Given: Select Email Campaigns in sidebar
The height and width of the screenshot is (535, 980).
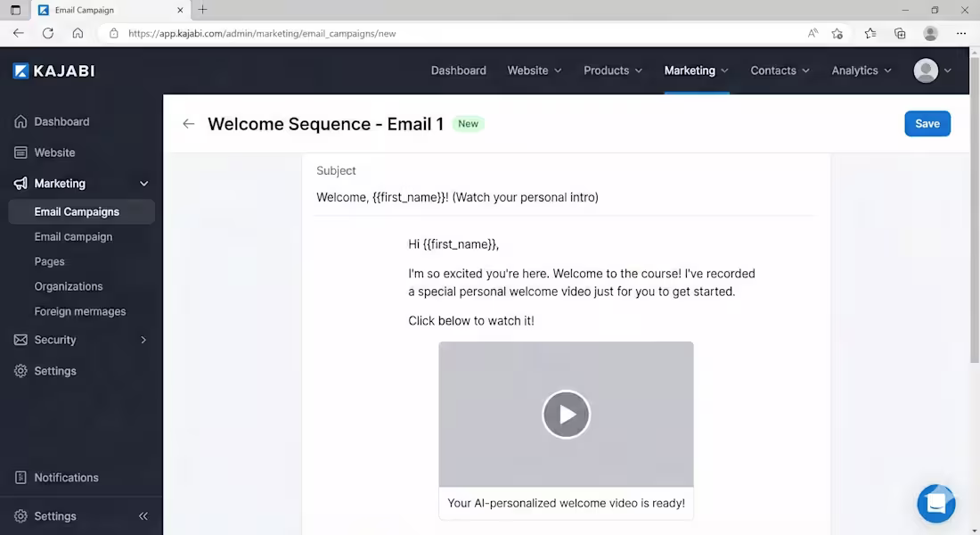Looking at the screenshot, I should click(x=81, y=211).
